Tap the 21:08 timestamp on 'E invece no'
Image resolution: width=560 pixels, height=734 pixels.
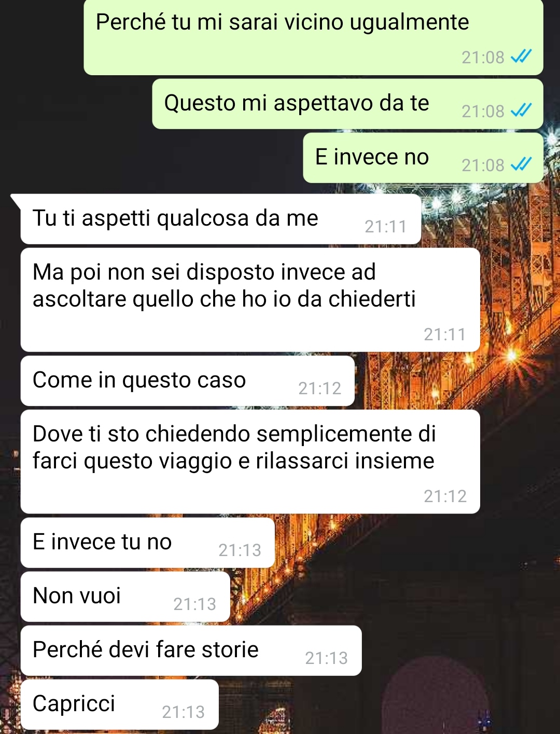[483, 165]
